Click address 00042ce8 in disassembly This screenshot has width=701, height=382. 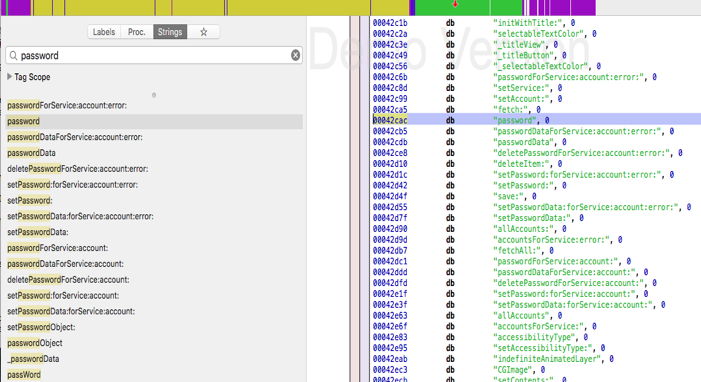pyautogui.click(x=390, y=153)
